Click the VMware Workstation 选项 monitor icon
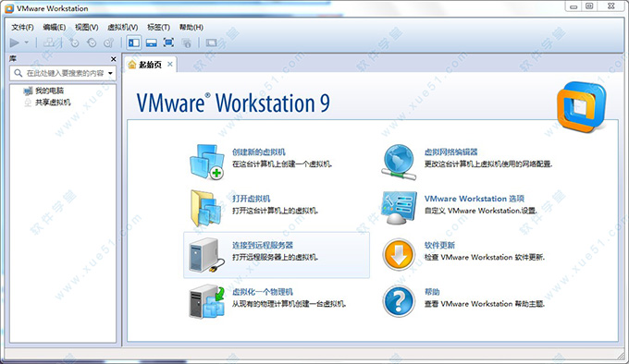This screenshot has width=629, height=364. pos(399,208)
